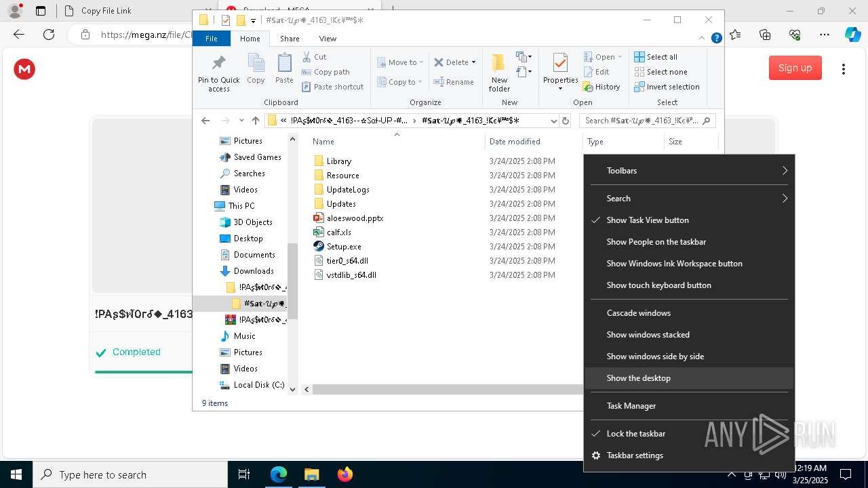Image resolution: width=868 pixels, height=488 pixels.
Task: Expand Search submenu in context menu
Action: 689,199
